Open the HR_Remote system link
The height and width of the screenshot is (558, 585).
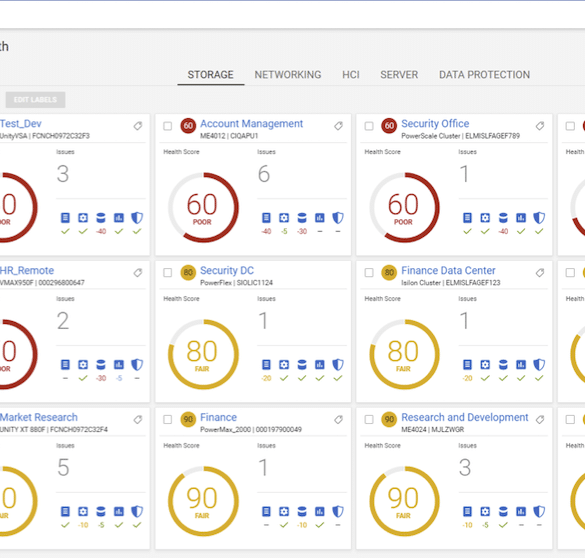[x=27, y=270]
